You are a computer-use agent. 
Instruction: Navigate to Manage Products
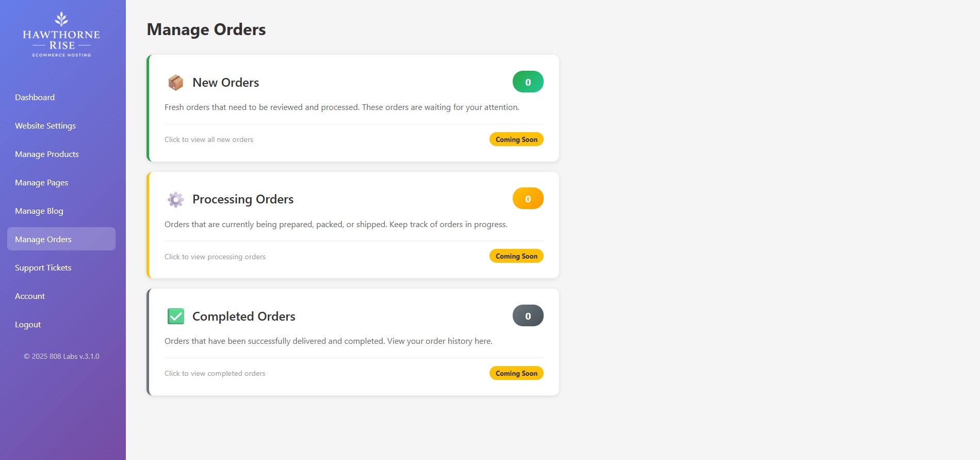(46, 154)
